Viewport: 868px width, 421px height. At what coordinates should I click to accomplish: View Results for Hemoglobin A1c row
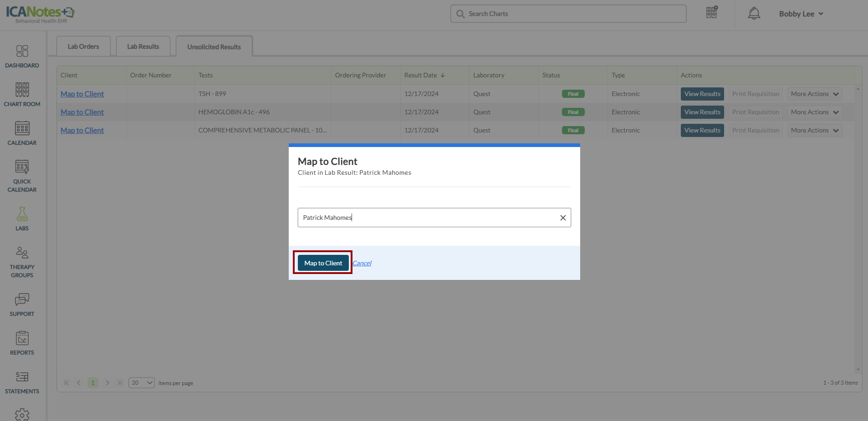click(702, 112)
